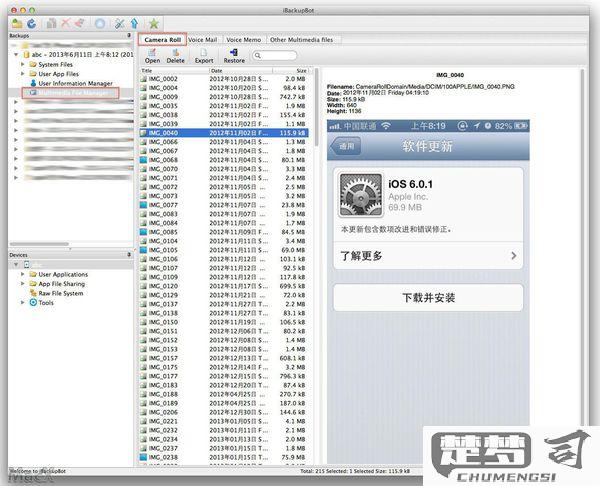Click the Export button
The height and width of the screenshot is (486, 600).
tap(204, 56)
